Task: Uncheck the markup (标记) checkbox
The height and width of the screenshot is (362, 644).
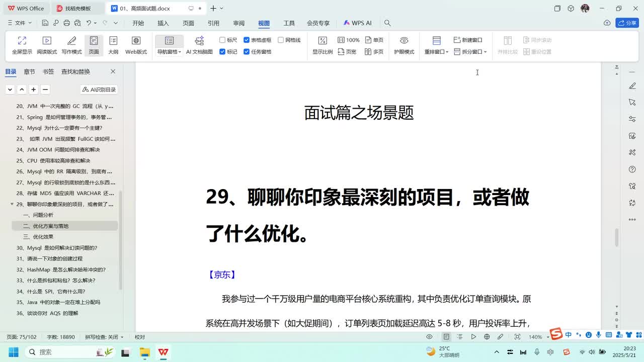Action: 228,51
